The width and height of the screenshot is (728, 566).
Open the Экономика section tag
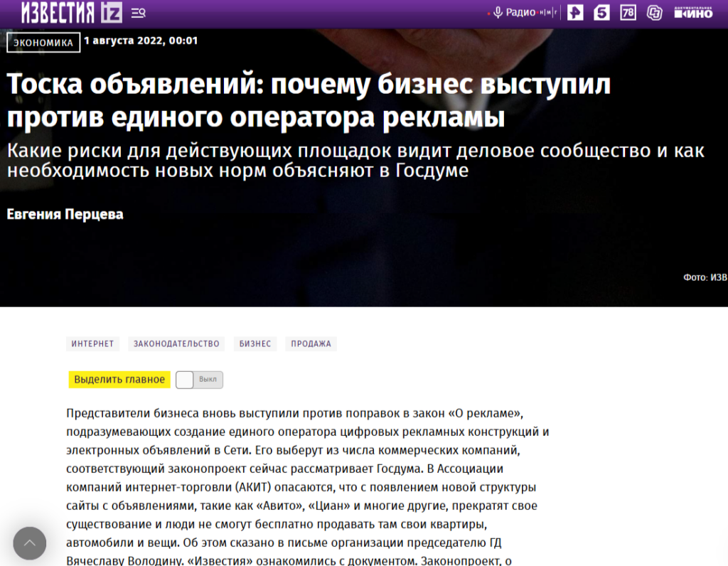[43, 43]
